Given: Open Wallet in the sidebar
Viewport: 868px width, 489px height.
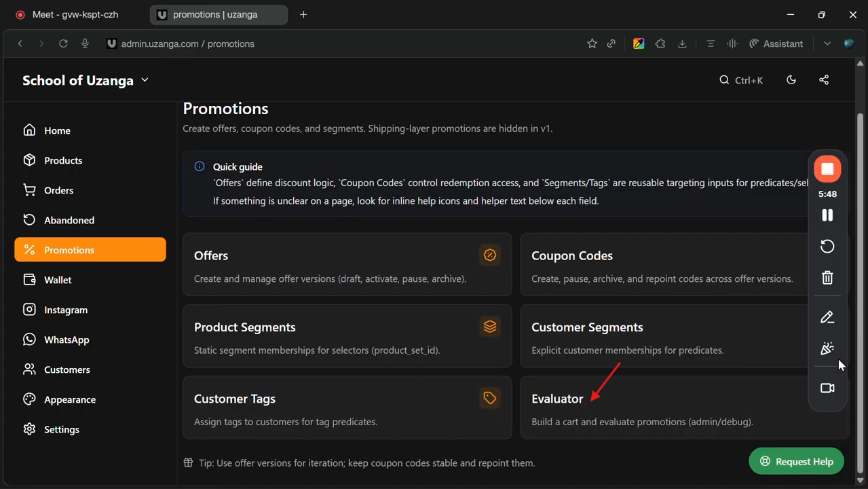Looking at the screenshot, I should click(90, 280).
